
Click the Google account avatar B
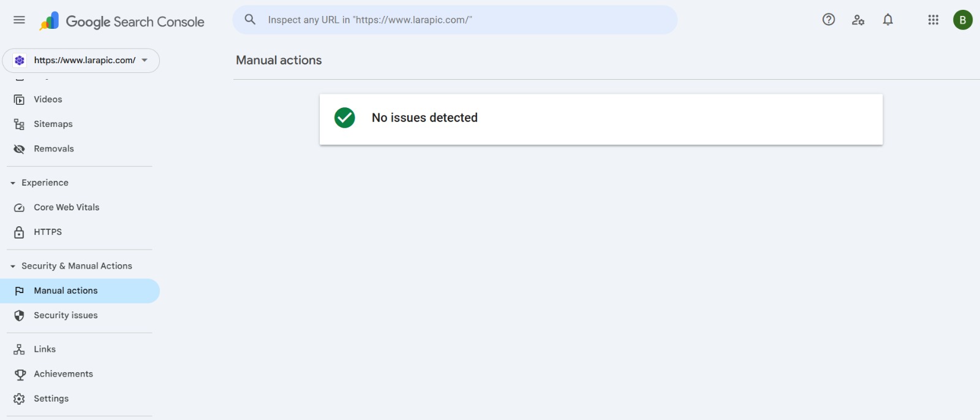962,20
